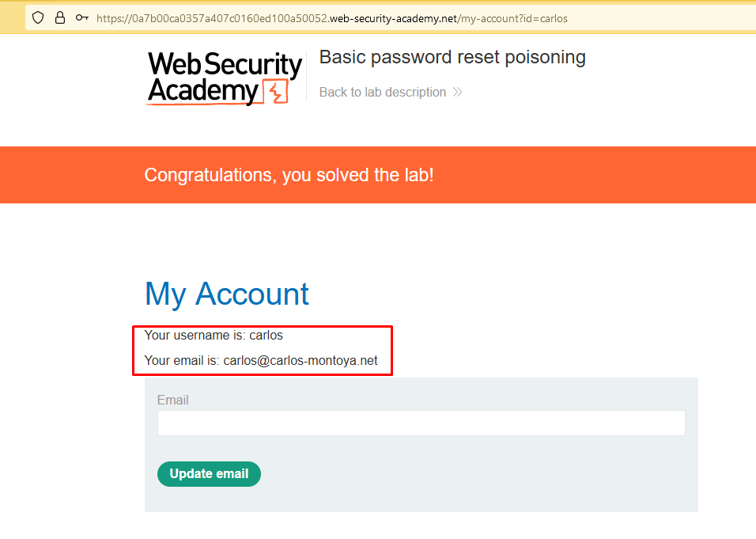Focus the Email input field
This screenshot has height=539, width=756.
[421, 423]
